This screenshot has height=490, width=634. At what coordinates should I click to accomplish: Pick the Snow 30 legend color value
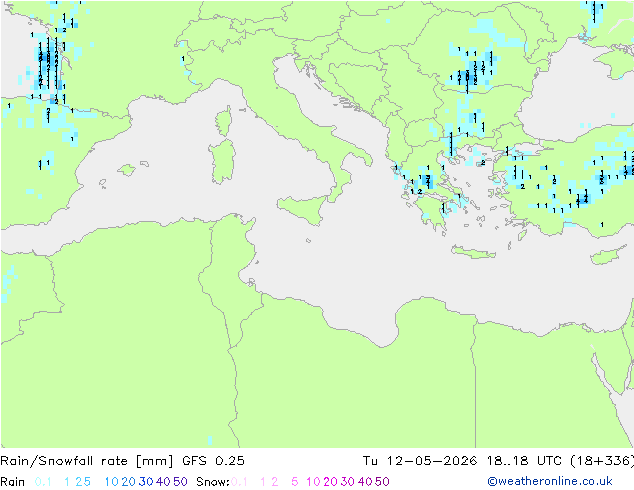coord(348,482)
